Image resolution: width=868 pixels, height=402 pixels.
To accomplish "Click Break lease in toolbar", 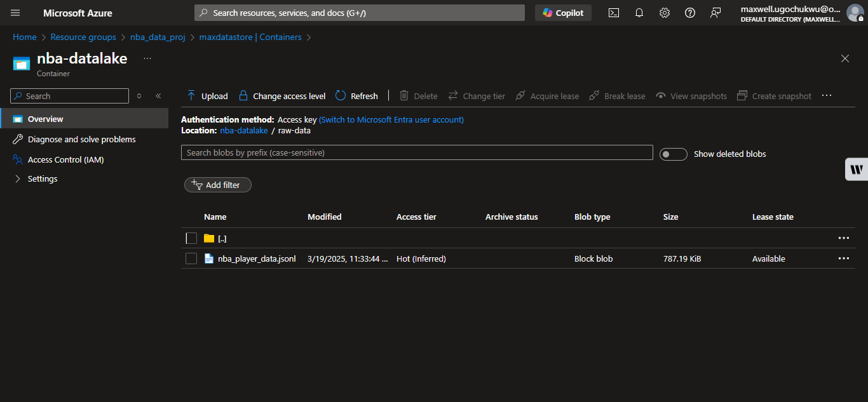I will (x=617, y=96).
